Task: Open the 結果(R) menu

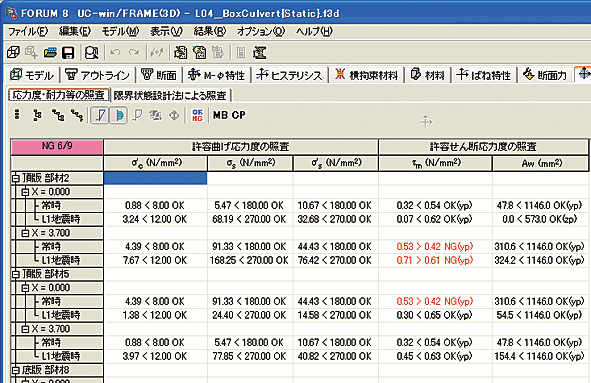Action: [x=210, y=32]
